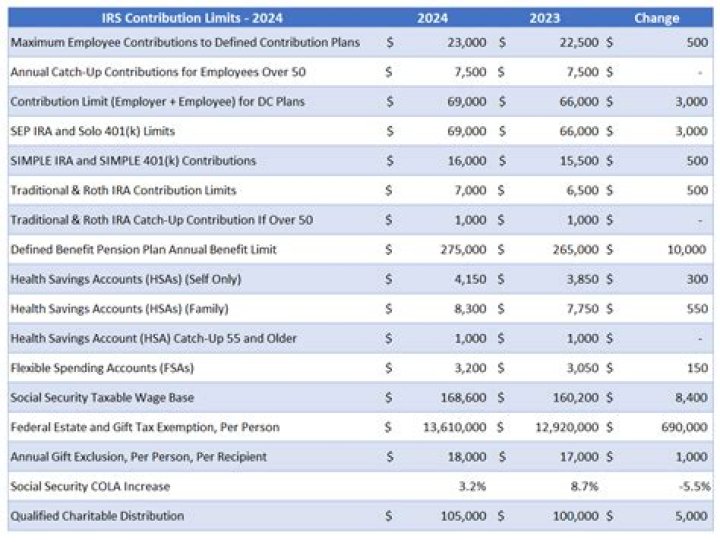Click the 3,050 FSA value
Image resolution: width=720 pixels, height=542 pixels.
click(583, 368)
